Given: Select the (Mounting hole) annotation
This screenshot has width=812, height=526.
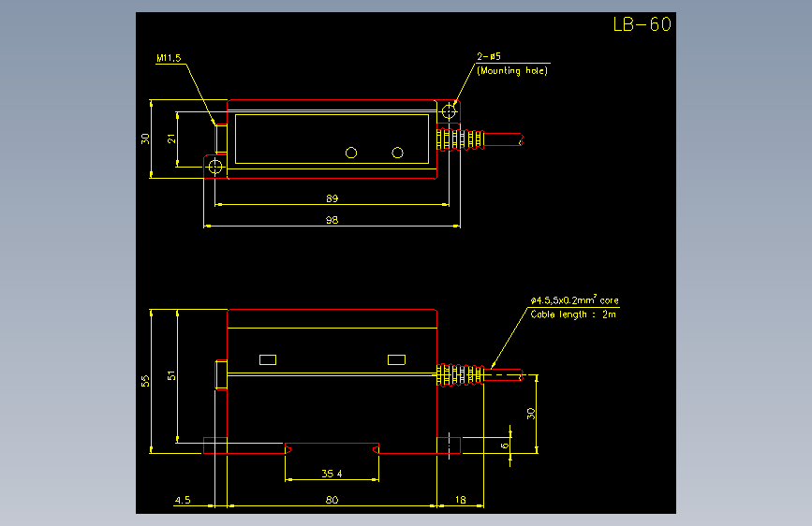Looking at the screenshot, I should [x=512, y=70].
